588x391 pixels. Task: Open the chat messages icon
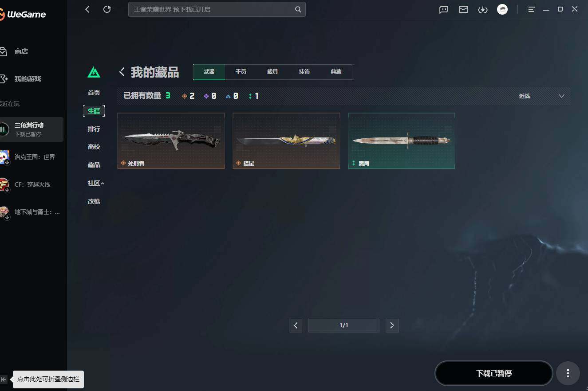[444, 9]
